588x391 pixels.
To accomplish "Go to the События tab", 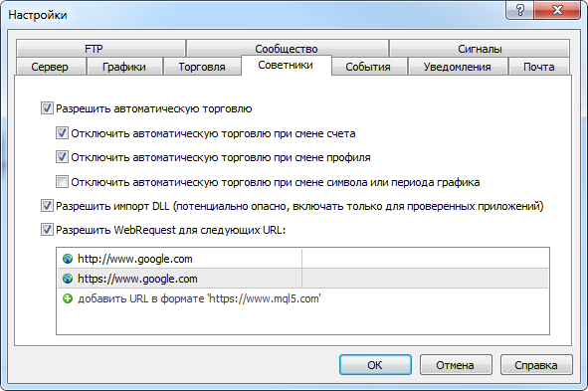I will point(369,67).
